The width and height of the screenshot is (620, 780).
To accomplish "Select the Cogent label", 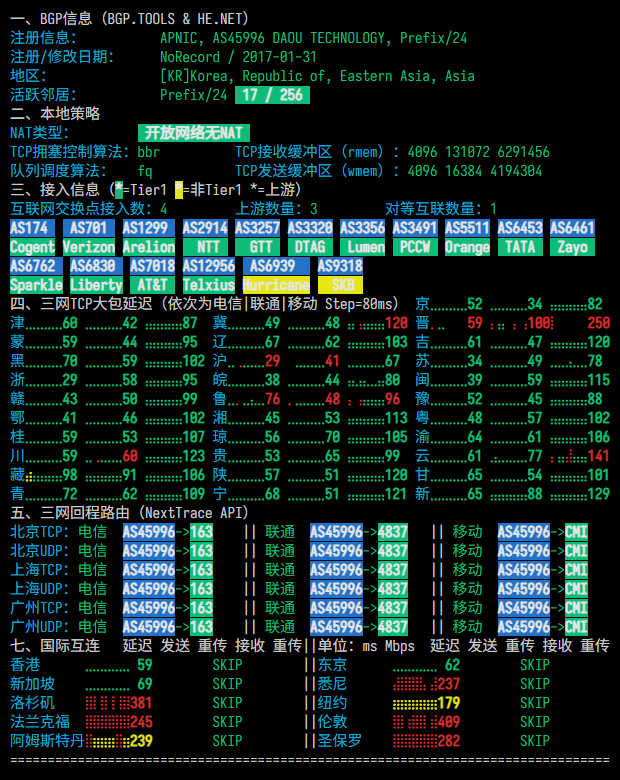I will coord(32,247).
